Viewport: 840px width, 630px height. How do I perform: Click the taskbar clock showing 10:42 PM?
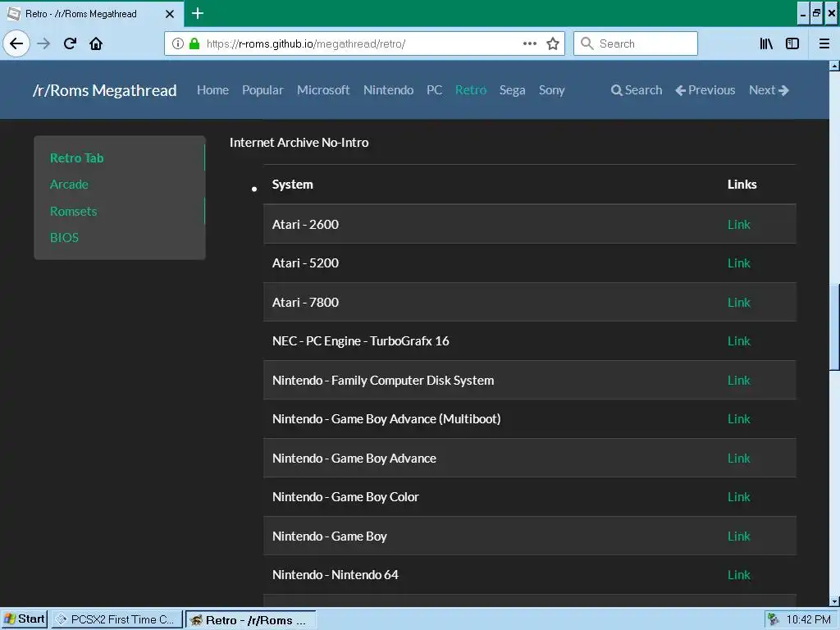[x=808, y=620]
